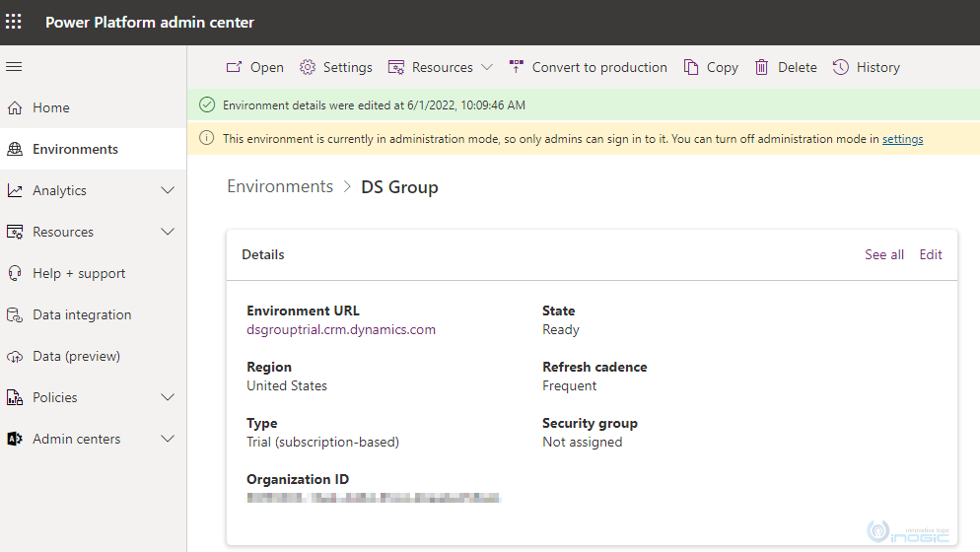Screen dimensions: 980x552
Task: Click Edit in Details card
Action: tap(931, 254)
